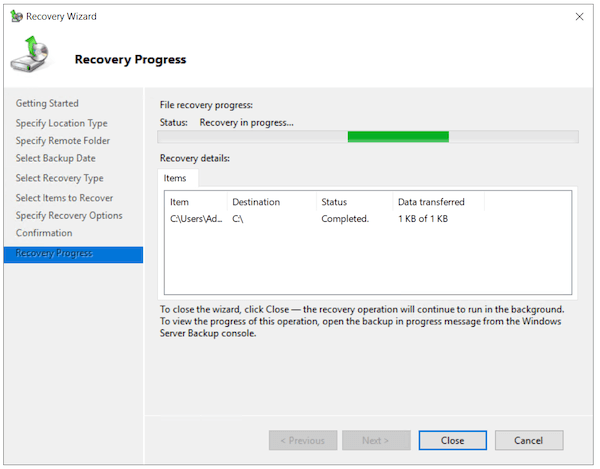Choose the Select Items to Recover step
Image resolution: width=600 pixels, height=469 pixels.
[x=64, y=198]
